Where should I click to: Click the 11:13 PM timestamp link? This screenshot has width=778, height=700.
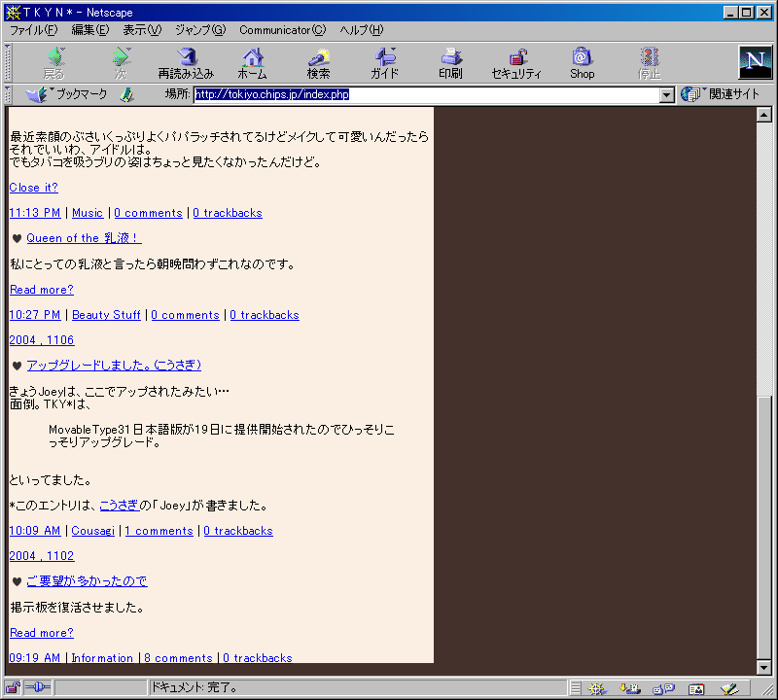coord(35,213)
